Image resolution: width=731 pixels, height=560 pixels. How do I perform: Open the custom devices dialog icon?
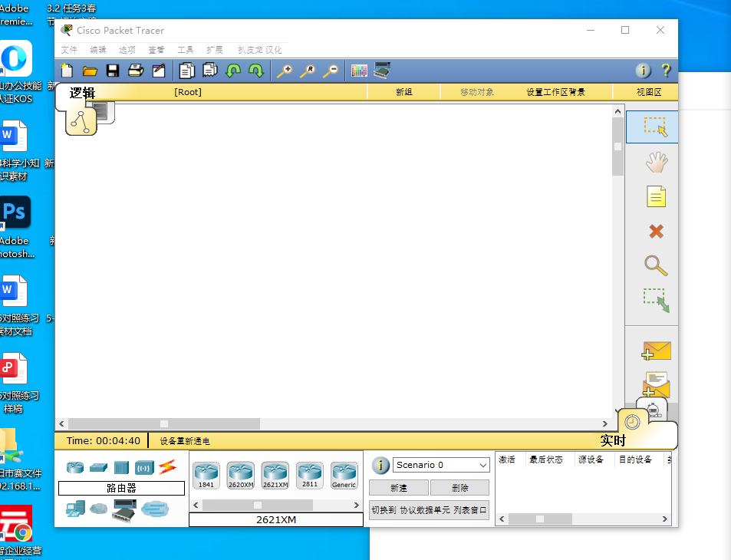[x=382, y=71]
